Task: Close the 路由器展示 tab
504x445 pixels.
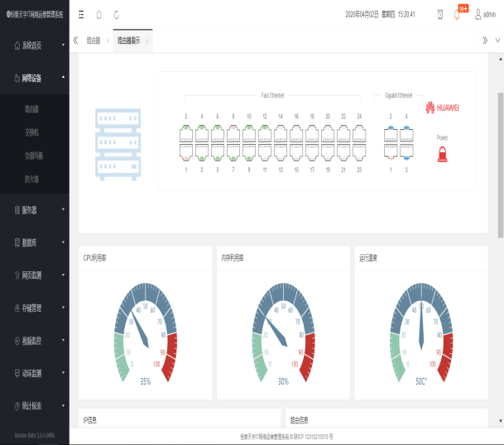Action: tap(147, 41)
